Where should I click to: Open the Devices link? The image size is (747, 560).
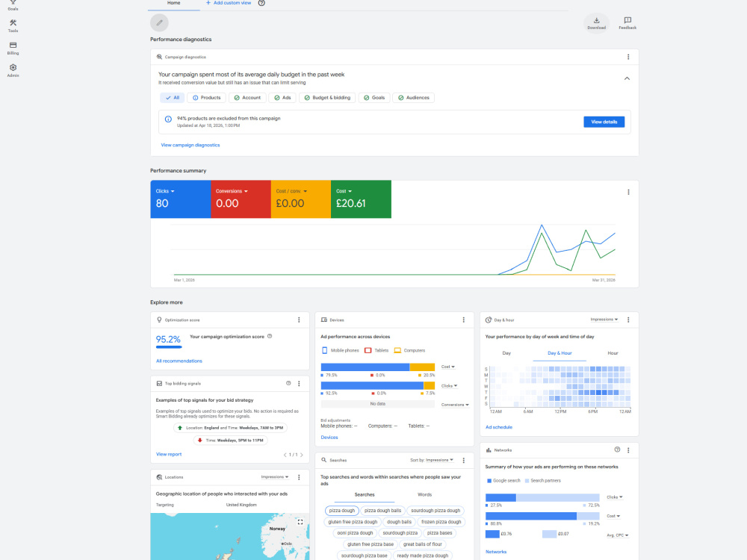(329, 437)
